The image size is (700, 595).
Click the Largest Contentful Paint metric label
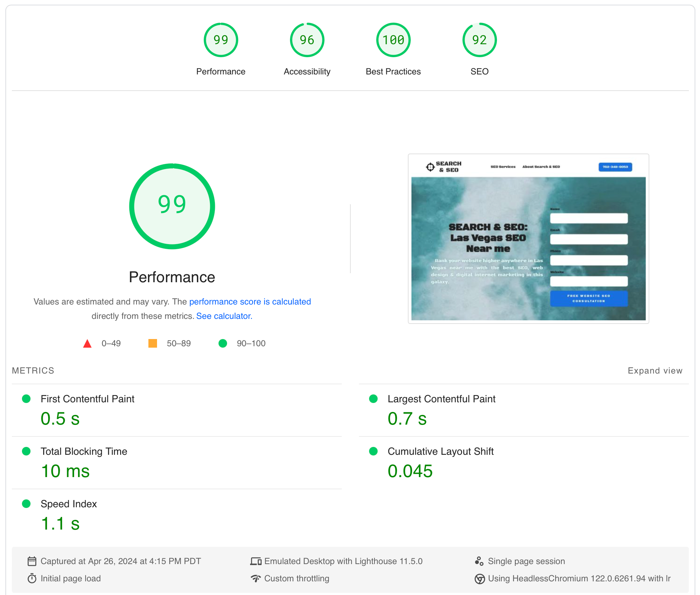tap(441, 399)
